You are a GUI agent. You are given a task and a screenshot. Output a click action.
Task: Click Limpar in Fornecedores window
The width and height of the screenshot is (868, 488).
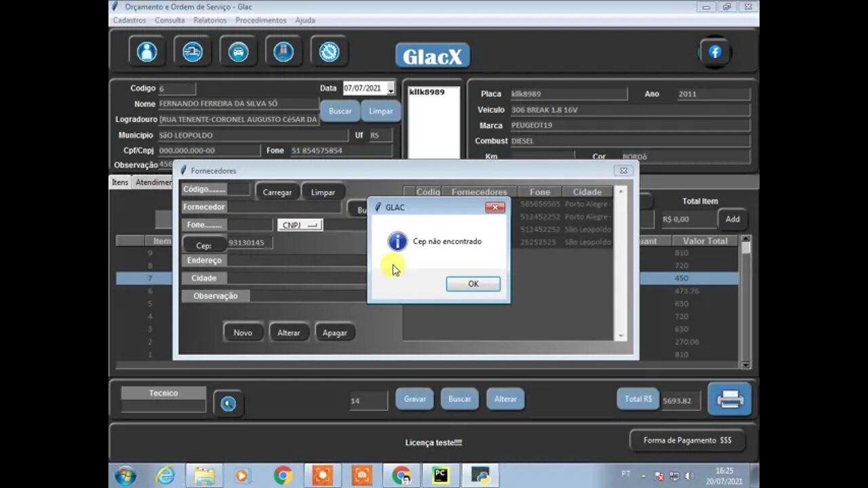tap(323, 192)
